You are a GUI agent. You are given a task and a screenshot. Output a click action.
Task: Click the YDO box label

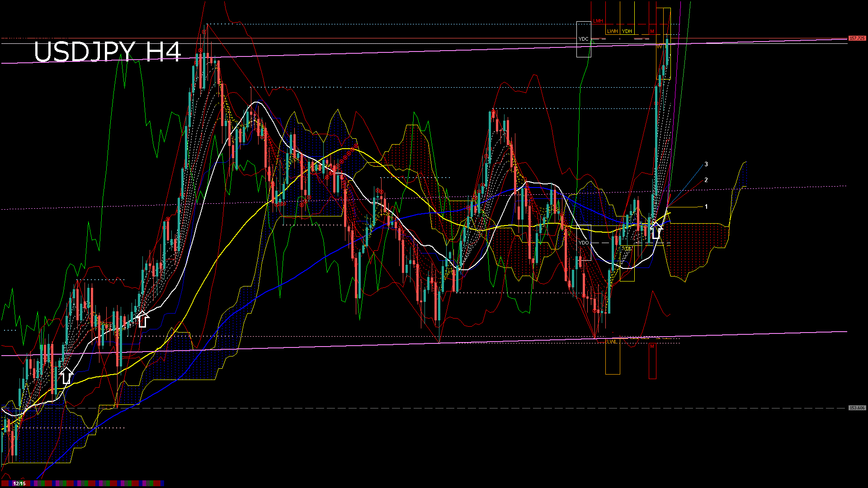[584, 243]
